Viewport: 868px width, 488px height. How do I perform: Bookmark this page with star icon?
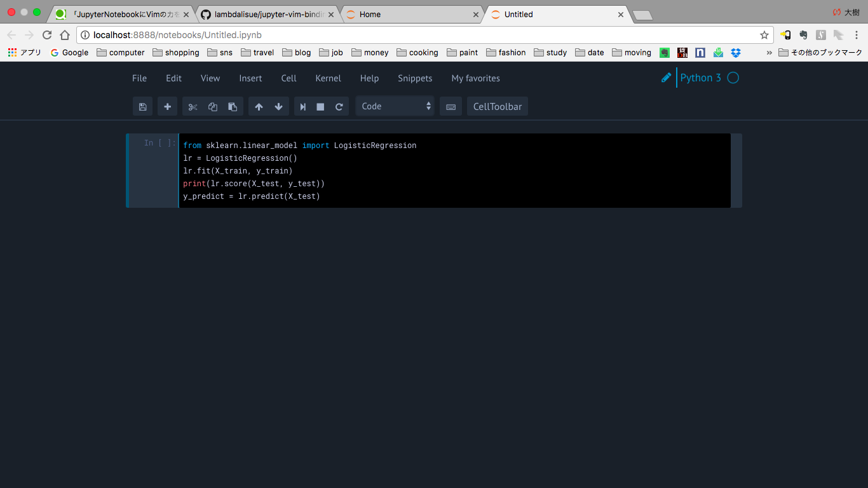[764, 35]
